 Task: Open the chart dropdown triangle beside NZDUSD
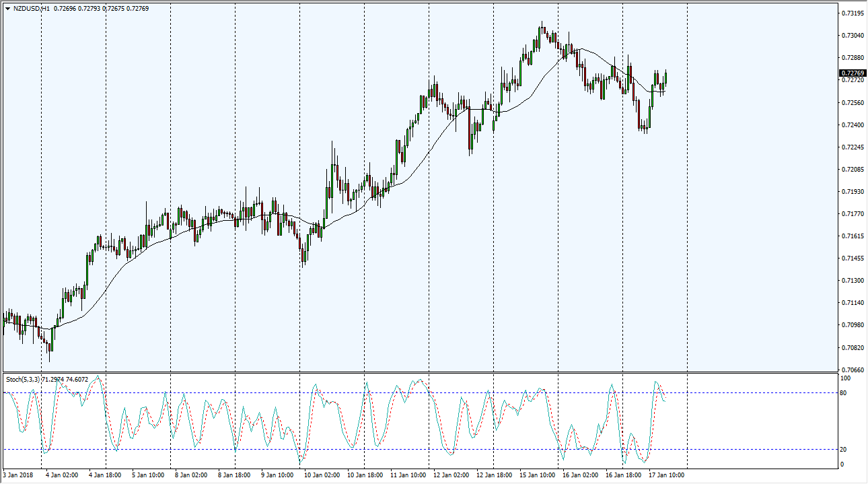point(7,9)
